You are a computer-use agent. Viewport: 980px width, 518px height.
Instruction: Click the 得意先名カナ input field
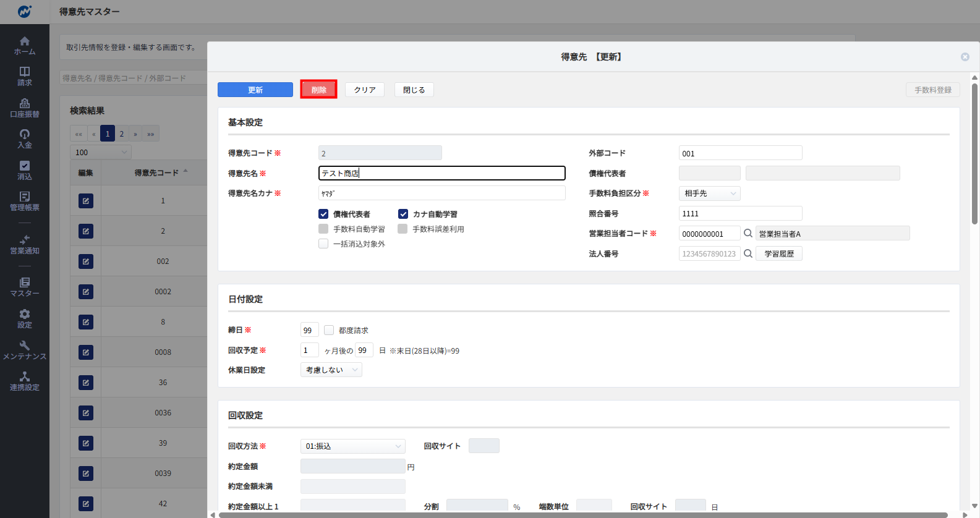pyautogui.click(x=441, y=193)
